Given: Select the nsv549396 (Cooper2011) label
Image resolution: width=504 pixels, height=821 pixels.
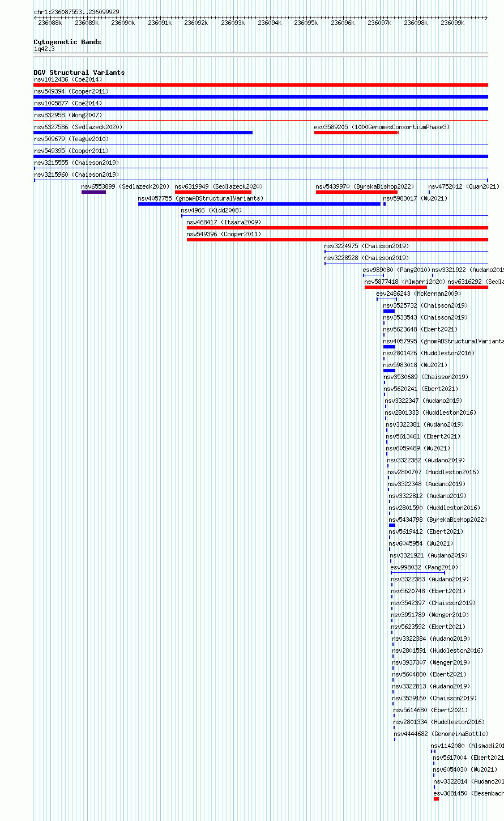Looking at the screenshot, I should click(224, 234).
